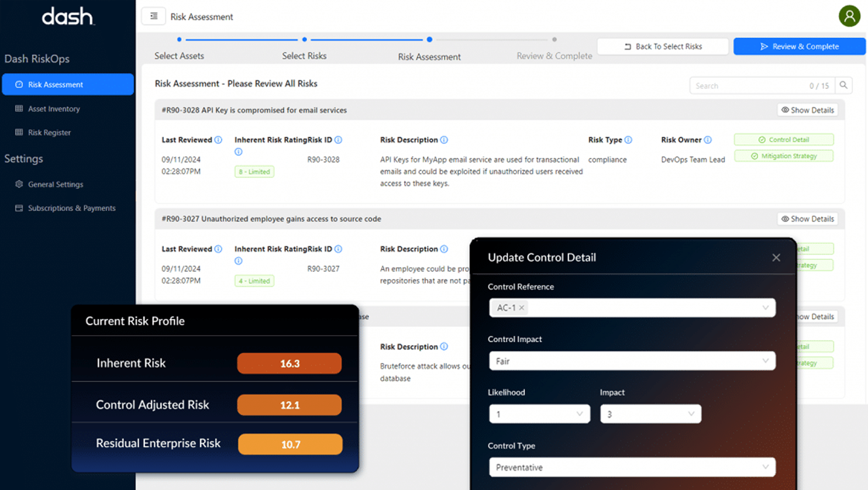Click the compliance risk type value
This screenshot has height=490, width=868.
tap(607, 160)
